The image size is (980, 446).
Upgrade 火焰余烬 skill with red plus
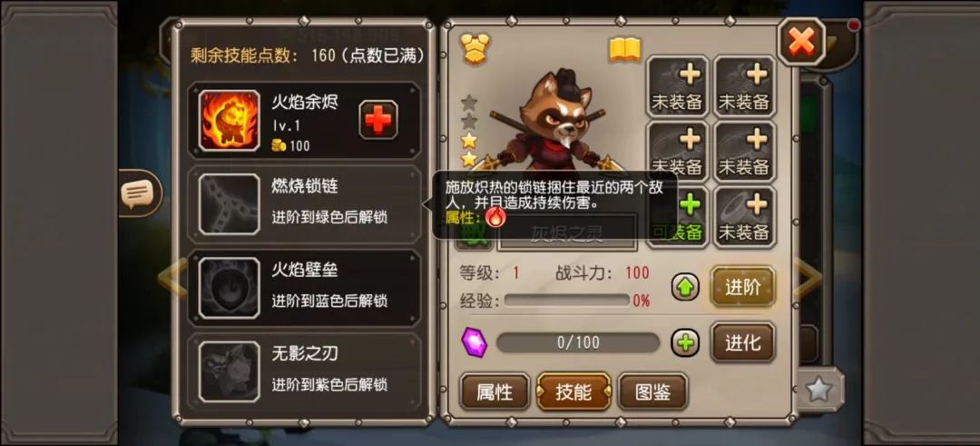tap(378, 120)
